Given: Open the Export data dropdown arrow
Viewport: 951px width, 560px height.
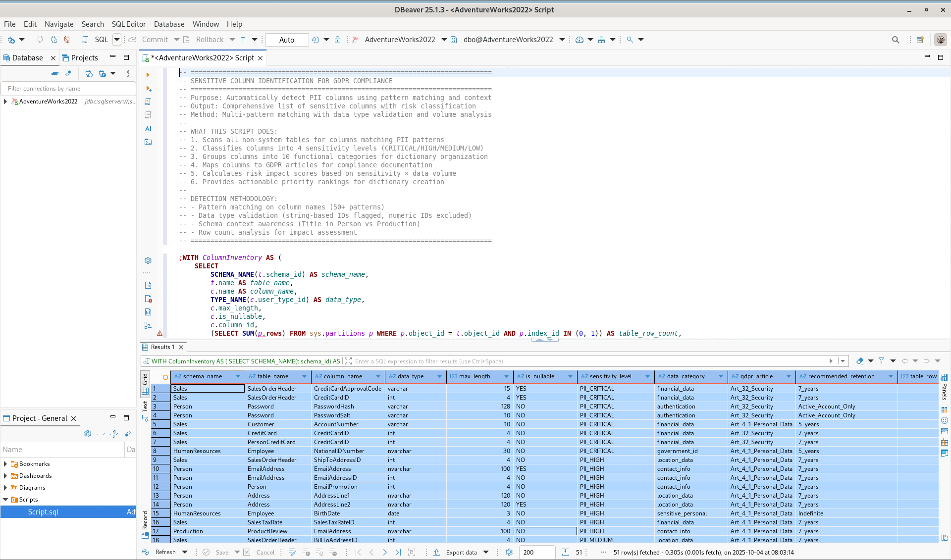Looking at the screenshot, I should pos(486,552).
